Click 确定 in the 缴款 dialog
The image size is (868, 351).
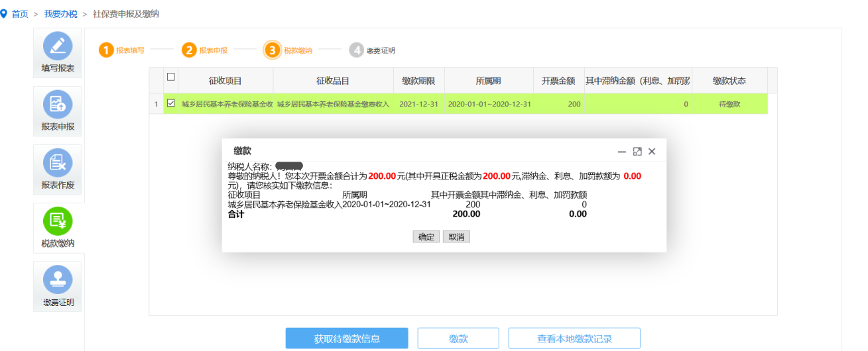426,236
